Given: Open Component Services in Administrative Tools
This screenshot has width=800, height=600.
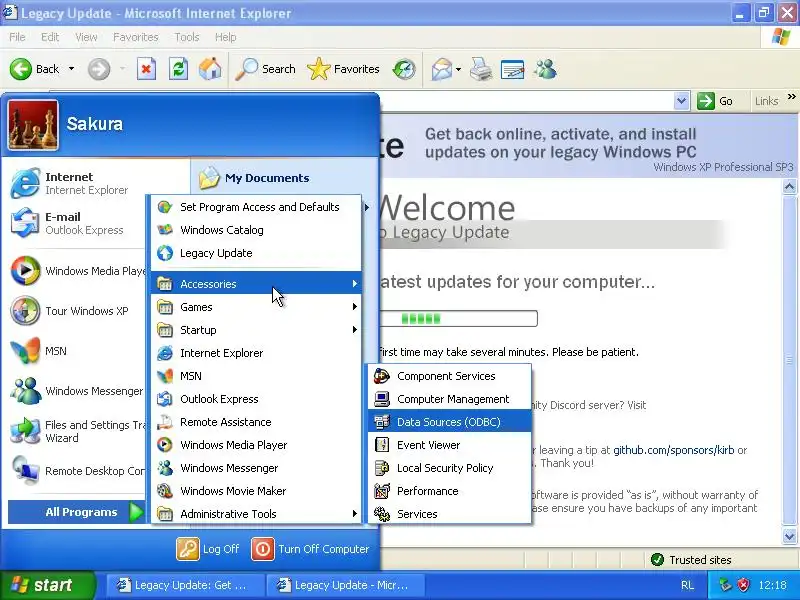Looking at the screenshot, I should (449, 376).
